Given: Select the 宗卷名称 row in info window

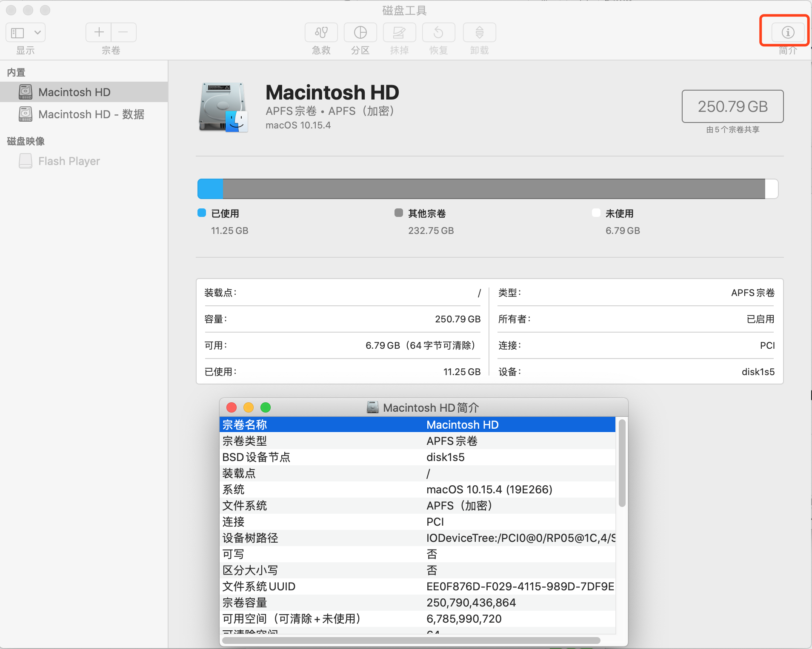Looking at the screenshot, I should [417, 424].
